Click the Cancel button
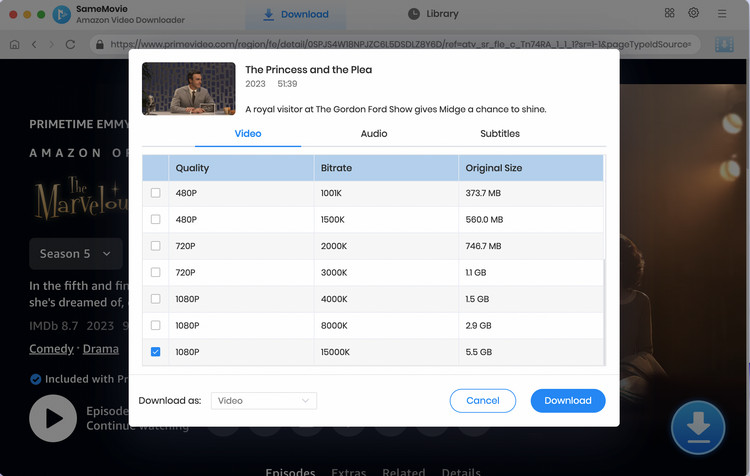The width and height of the screenshot is (750, 476). [x=483, y=400]
